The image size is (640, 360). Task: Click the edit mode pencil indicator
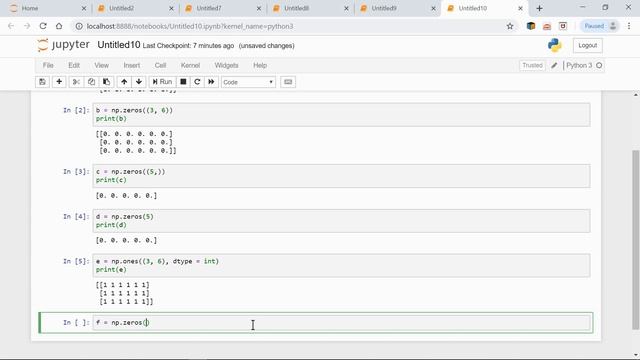pos(554,65)
